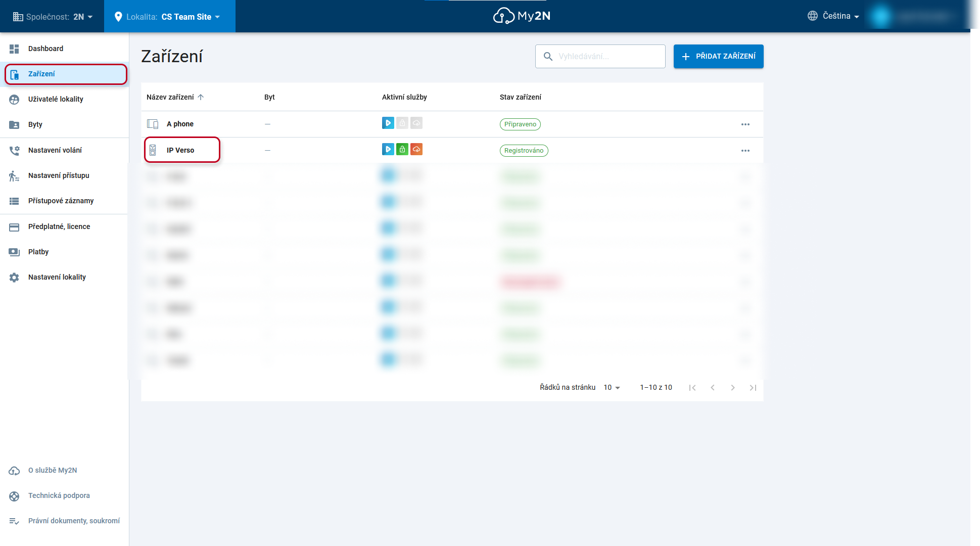Click the My2N cloud logo
The width and height of the screenshot is (980, 546).
tap(522, 16)
